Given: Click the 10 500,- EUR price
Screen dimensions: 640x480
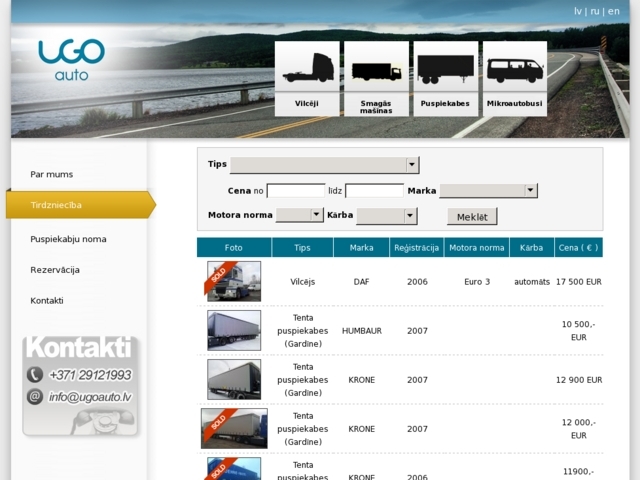Looking at the screenshot, I should click(x=579, y=331).
